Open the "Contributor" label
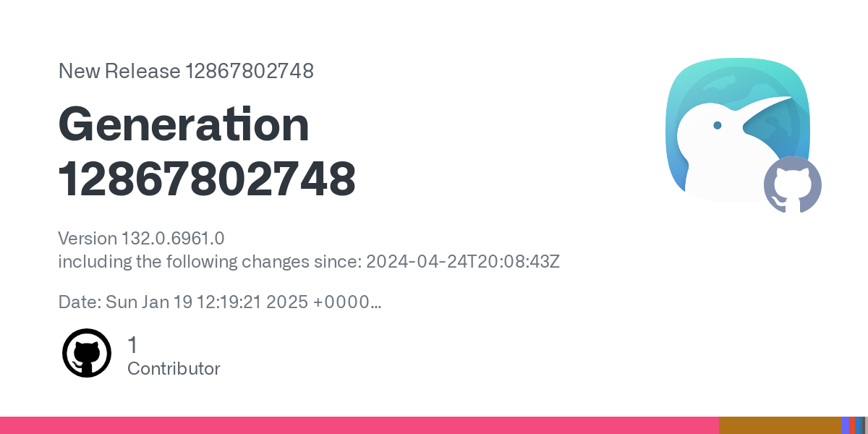The height and width of the screenshot is (434, 868). [174, 368]
